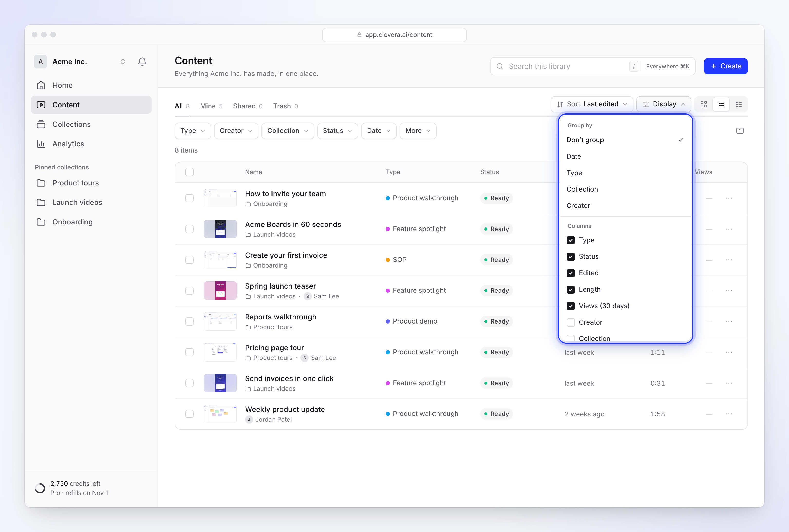Viewport: 789px width, 532px height.
Task: Open the Date filter dropdown
Action: click(379, 131)
